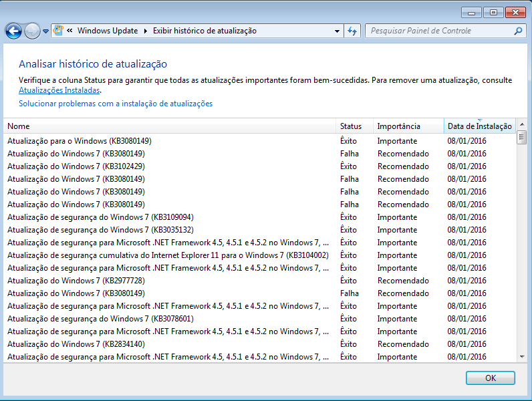The image size is (532, 401).
Task: Click the Exibir histórico de atualização breadcrumb
Action: click(x=205, y=31)
